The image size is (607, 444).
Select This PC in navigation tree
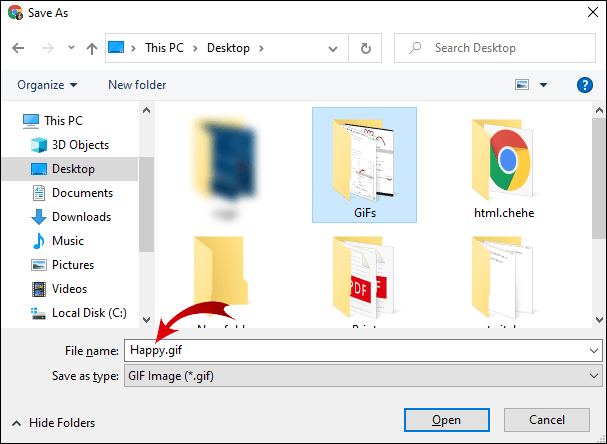click(53, 121)
